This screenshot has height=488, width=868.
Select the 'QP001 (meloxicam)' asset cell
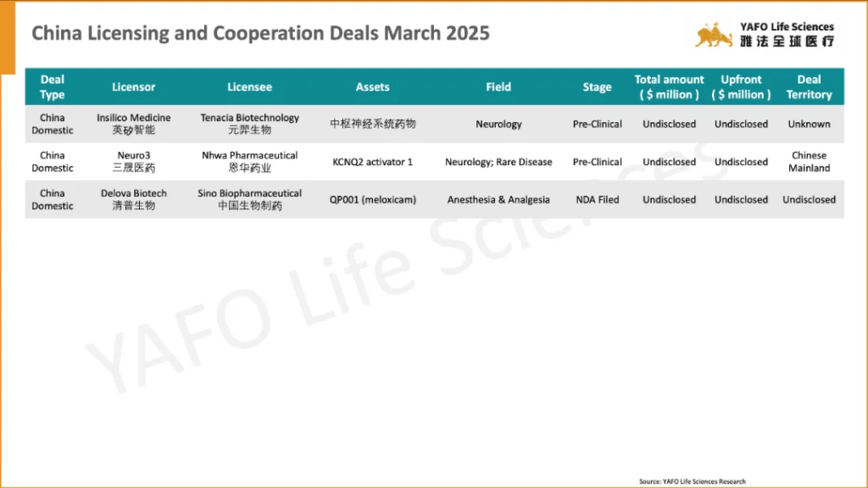373,200
